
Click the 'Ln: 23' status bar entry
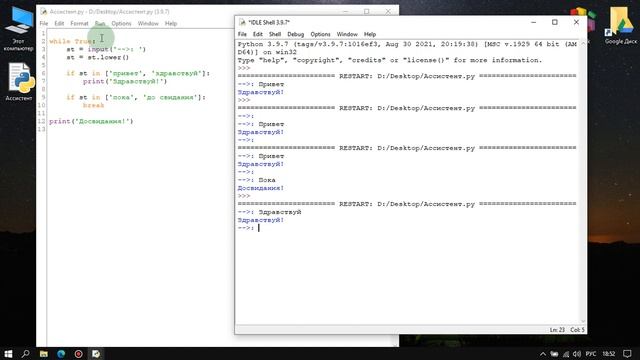click(557, 329)
